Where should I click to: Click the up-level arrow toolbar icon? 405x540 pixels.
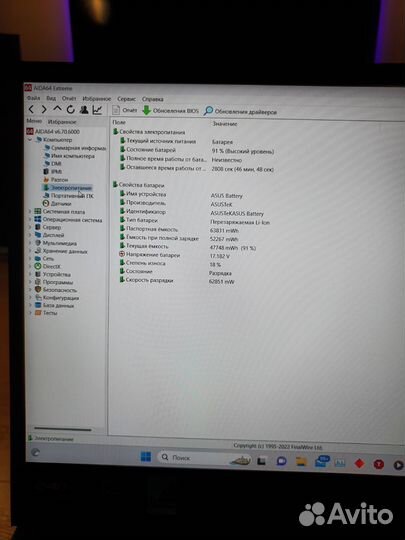coord(57,109)
